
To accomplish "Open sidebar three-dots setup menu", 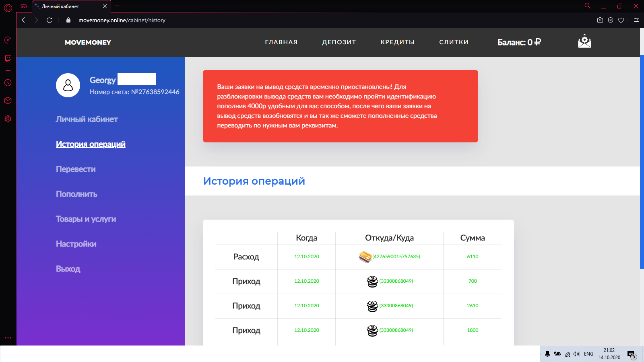I will [x=8, y=338].
